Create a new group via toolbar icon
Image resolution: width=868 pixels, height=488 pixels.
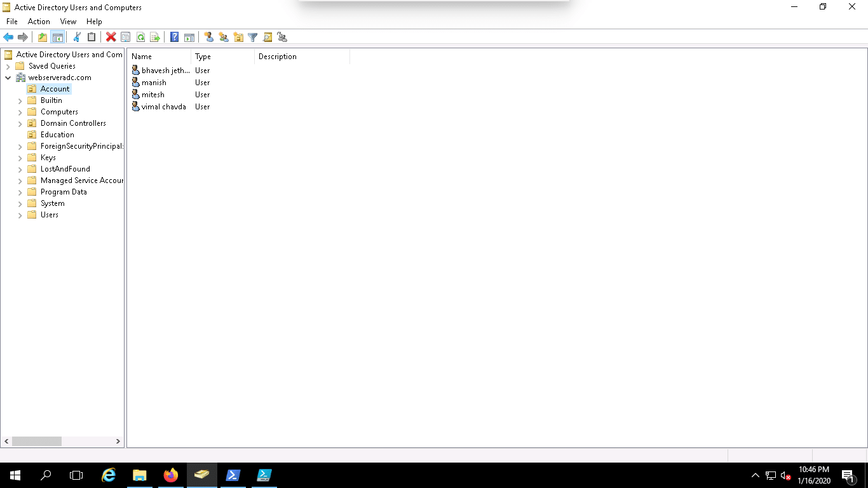[224, 37]
